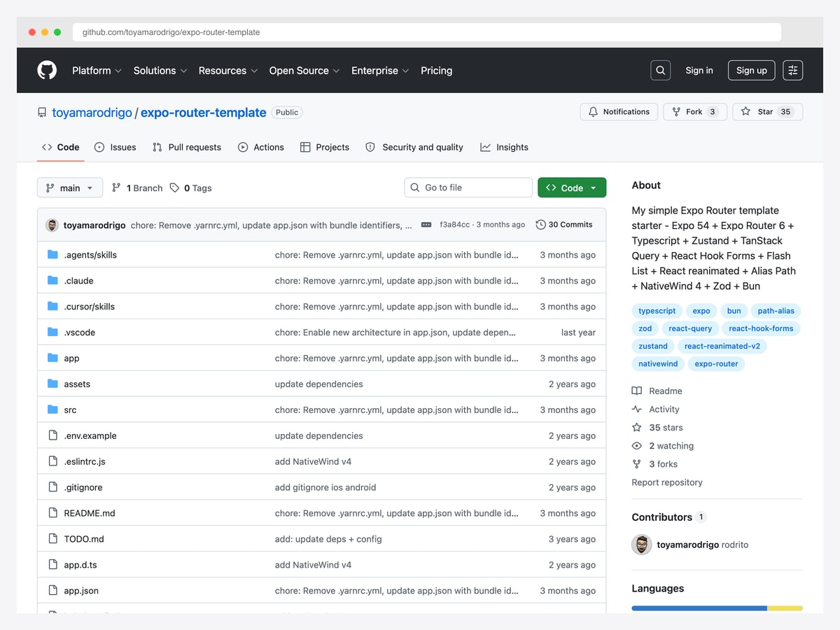Viewport: 840px width, 630px height.
Task: Click the file icon next to .env.example
Action: [52, 435]
